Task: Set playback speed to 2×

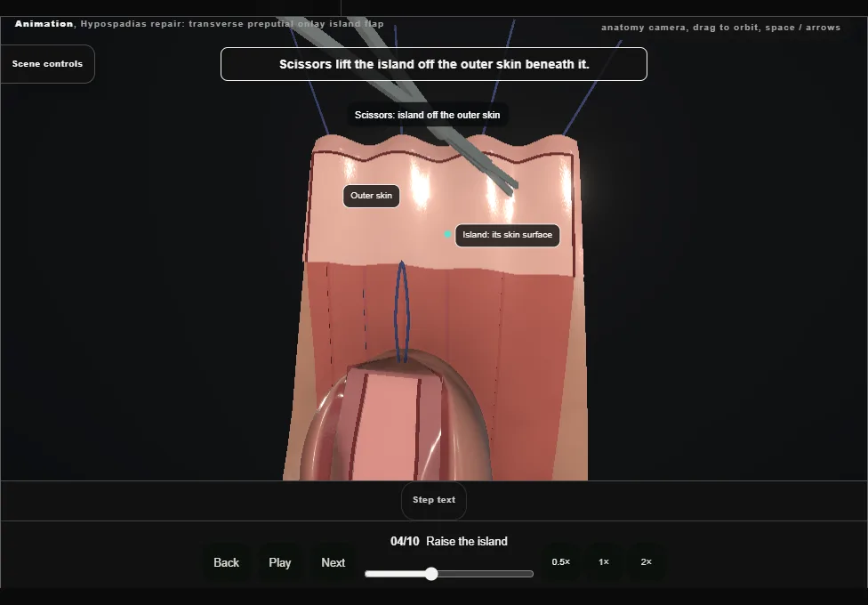Action: [x=646, y=561]
